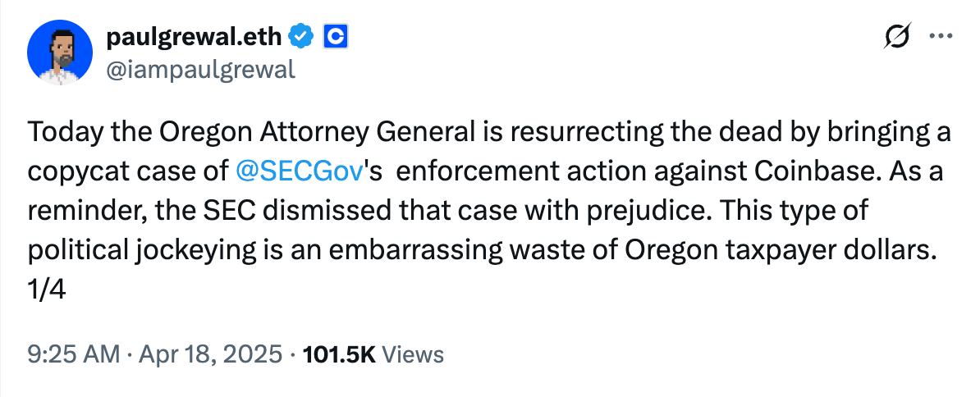
Task: Click the Coinbase affiliation badge icon
Action: (335, 36)
